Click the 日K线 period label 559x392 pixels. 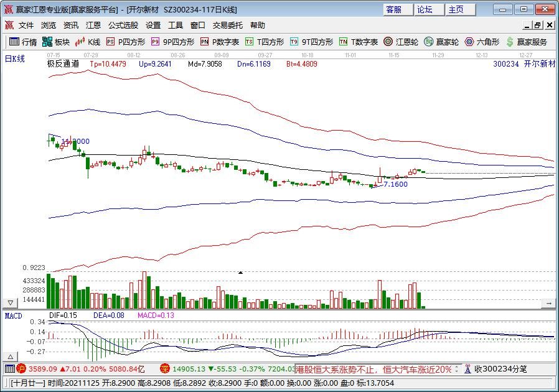click(14, 58)
